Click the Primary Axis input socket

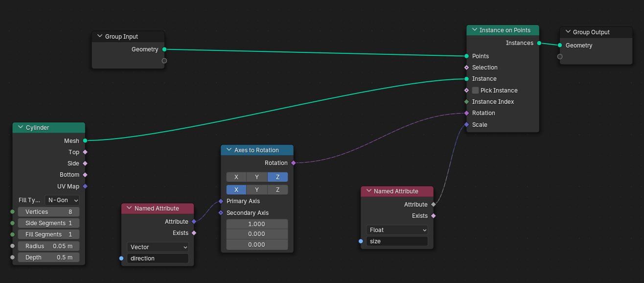(x=221, y=201)
